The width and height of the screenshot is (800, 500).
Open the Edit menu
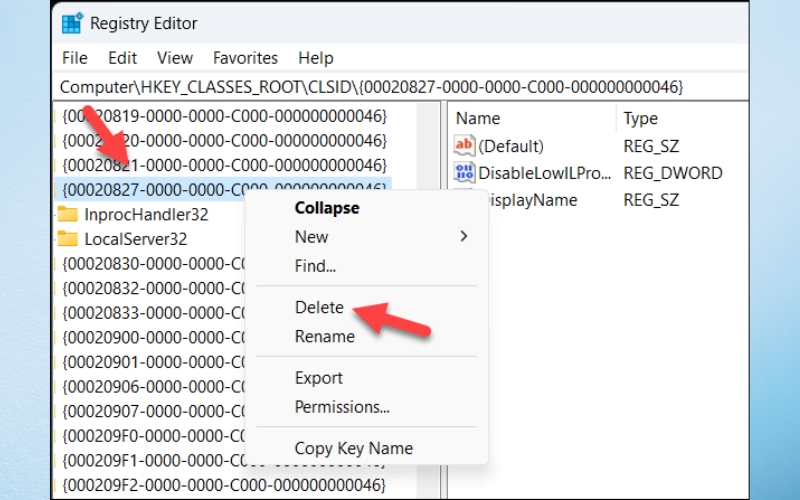[122, 58]
